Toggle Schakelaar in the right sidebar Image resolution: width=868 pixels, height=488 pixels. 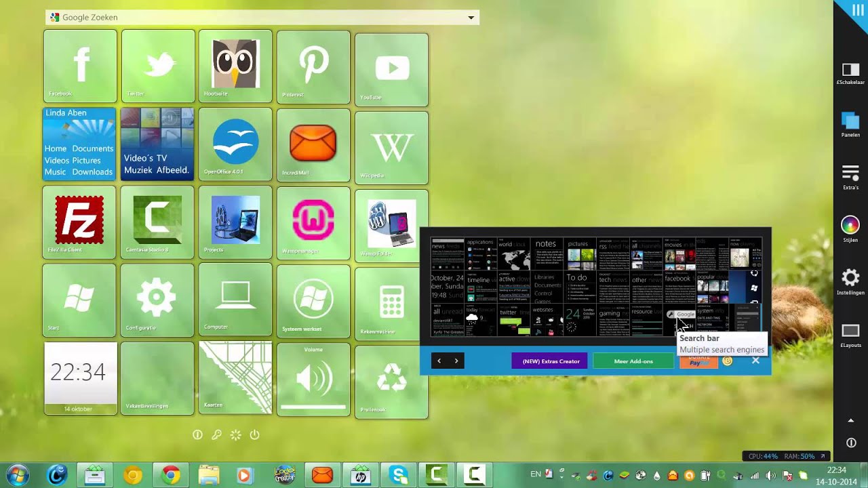tap(850, 70)
